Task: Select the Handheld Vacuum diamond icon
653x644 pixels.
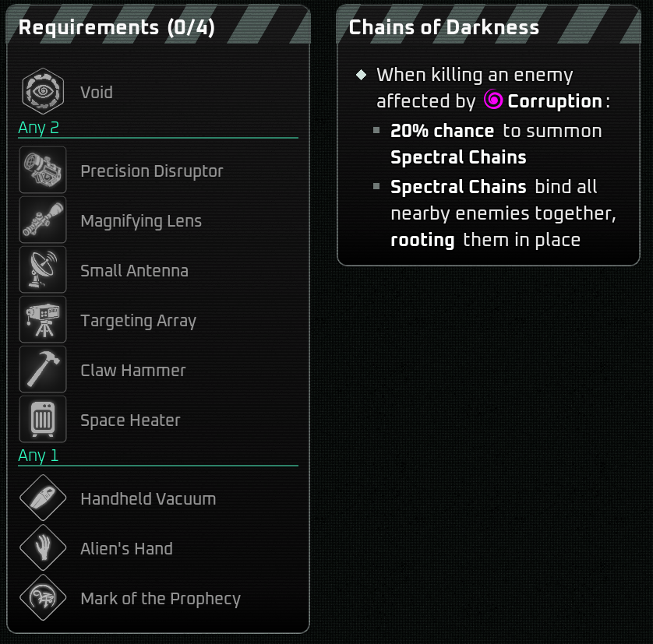Action: 43,498
